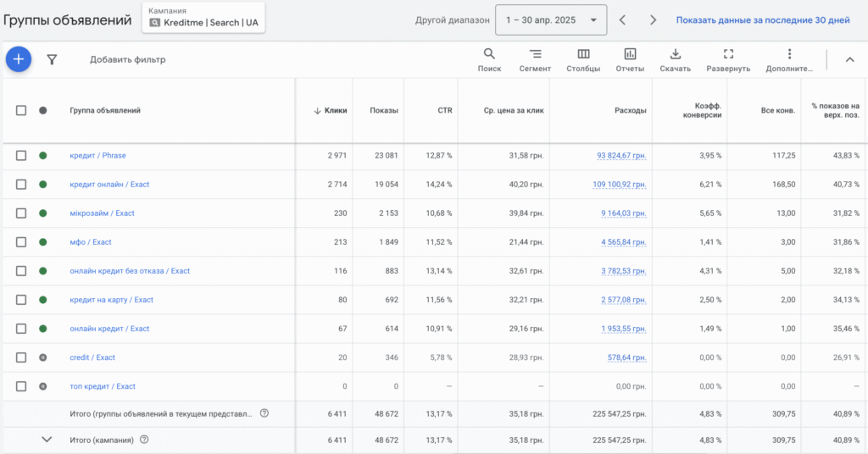This screenshot has width=868, height=454.
Task: Open the Столбцы columns editor
Action: [583, 59]
